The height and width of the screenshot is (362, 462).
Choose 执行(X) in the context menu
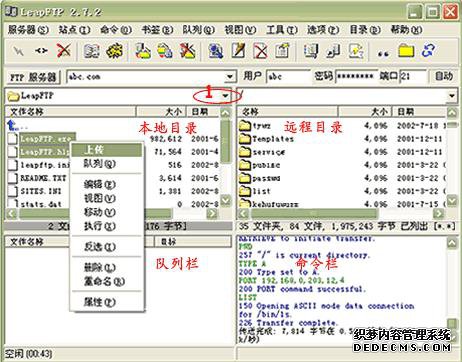[107, 226]
